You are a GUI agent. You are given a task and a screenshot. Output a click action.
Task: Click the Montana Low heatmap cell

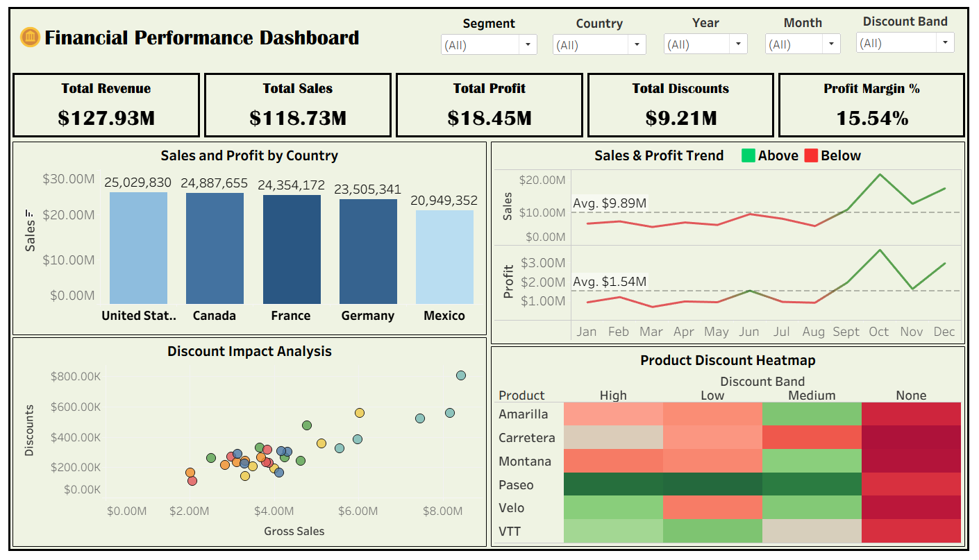point(712,461)
